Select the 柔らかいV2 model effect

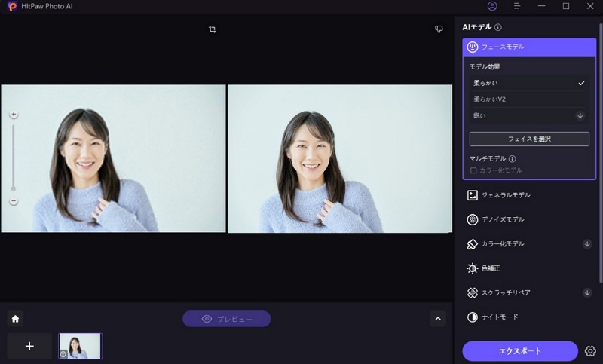pyautogui.click(x=528, y=99)
